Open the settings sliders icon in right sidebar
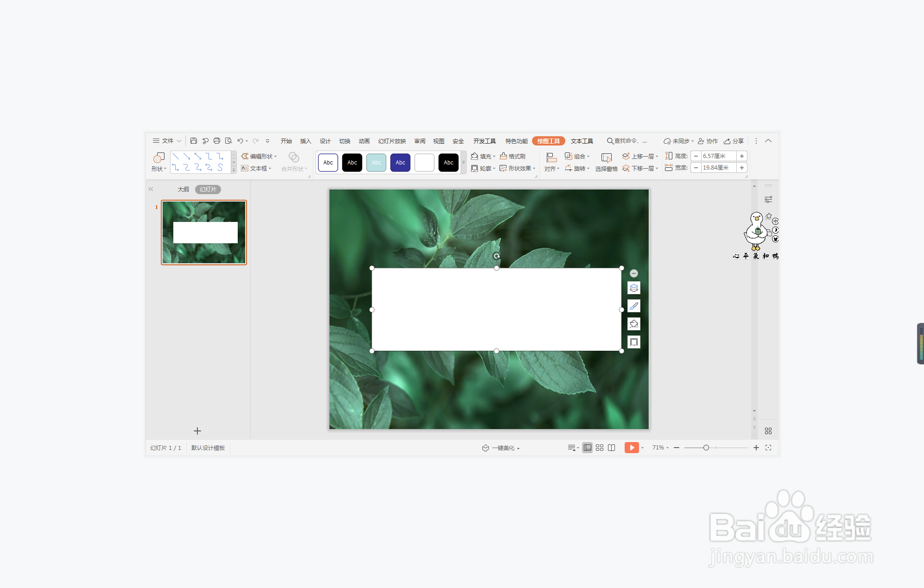Viewport: 924px width, 588px height. click(x=768, y=200)
